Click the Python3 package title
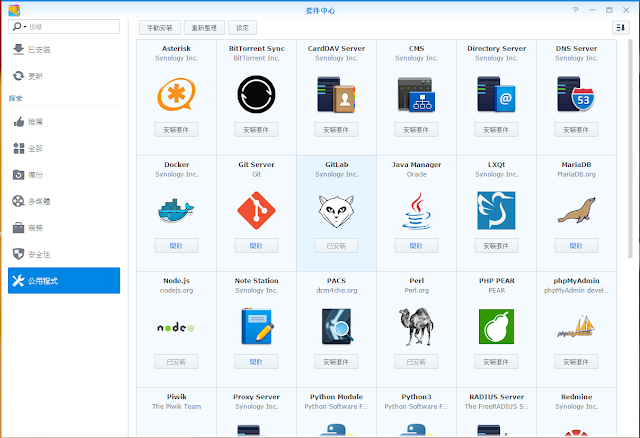This screenshot has height=438, width=640. point(416,397)
